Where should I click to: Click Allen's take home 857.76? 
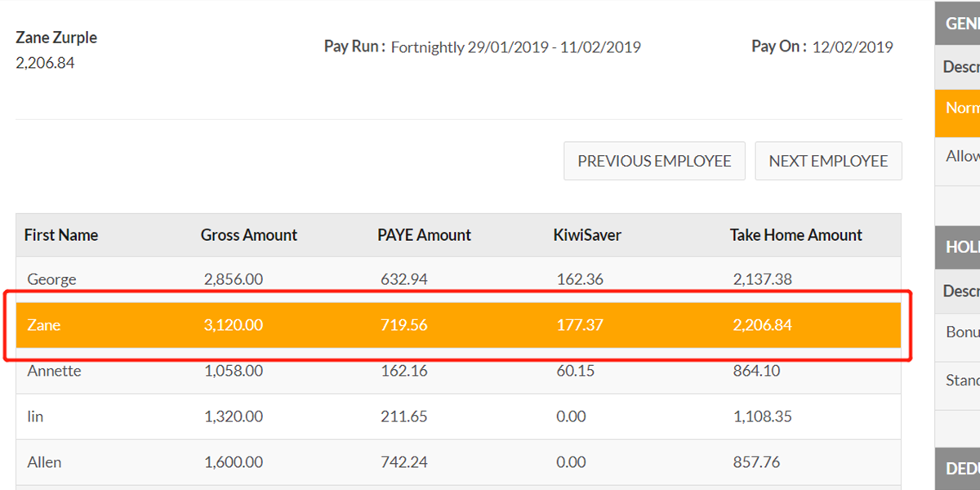[757, 462]
